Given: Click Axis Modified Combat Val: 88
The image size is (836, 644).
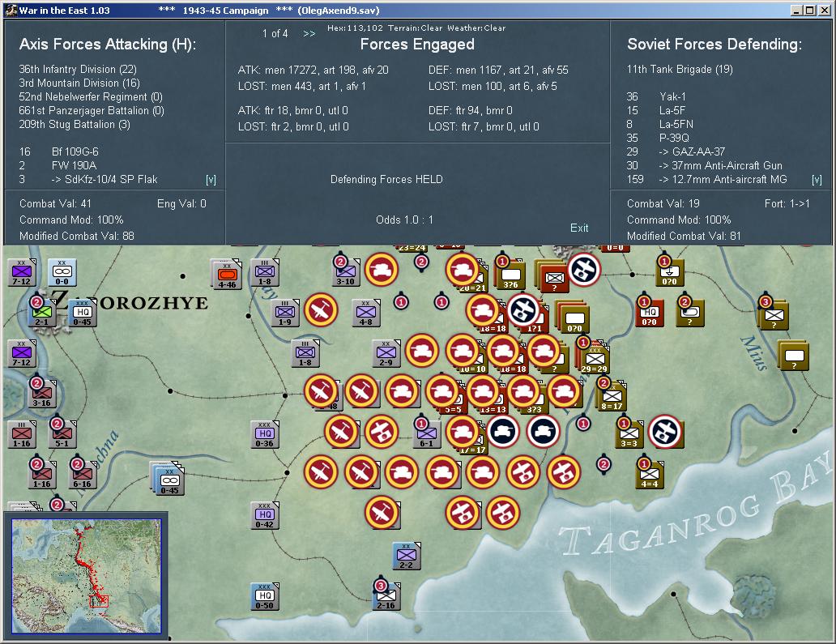Looking at the screenshot, I should (77, 236).
